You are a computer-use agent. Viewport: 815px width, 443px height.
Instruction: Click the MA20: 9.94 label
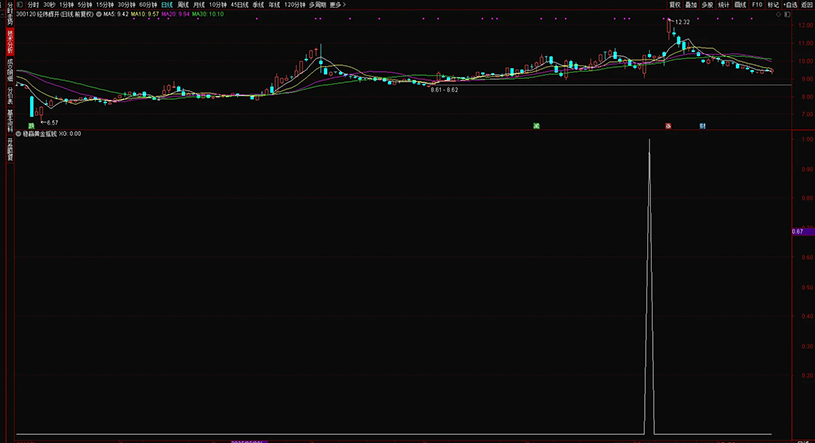(x=175, y=15)
